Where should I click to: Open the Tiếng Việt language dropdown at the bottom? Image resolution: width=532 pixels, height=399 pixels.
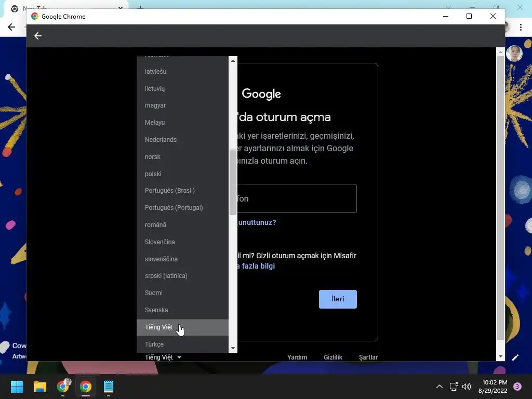pyautogui.click(x=163, y=357)
